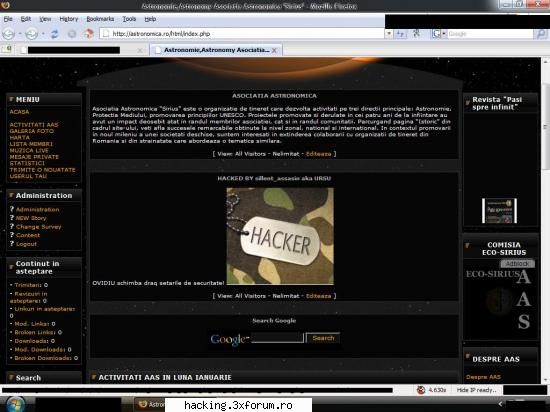Click the ECO-SIRIUS banner image
Image resolution: width=550 pixels, height=412 pixels.
501,300
